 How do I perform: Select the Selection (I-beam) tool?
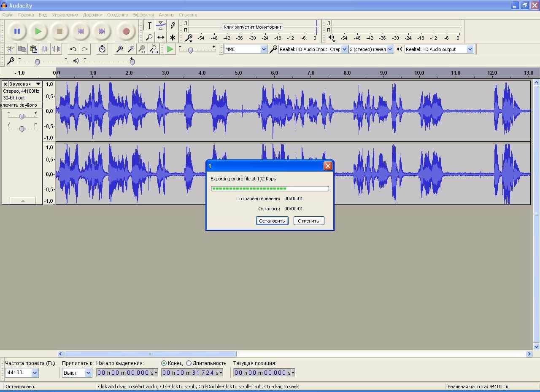click(x=149, y=26)
